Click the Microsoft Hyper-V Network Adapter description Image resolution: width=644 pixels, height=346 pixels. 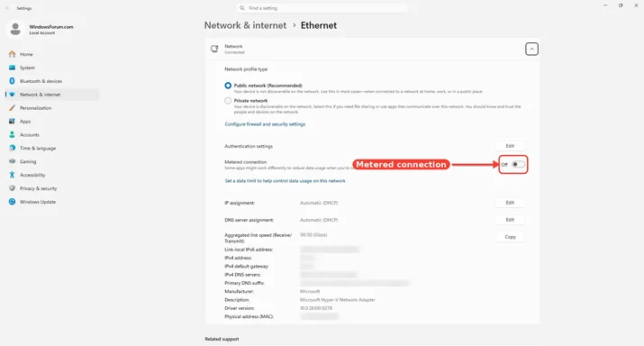[x=338, y=300]
